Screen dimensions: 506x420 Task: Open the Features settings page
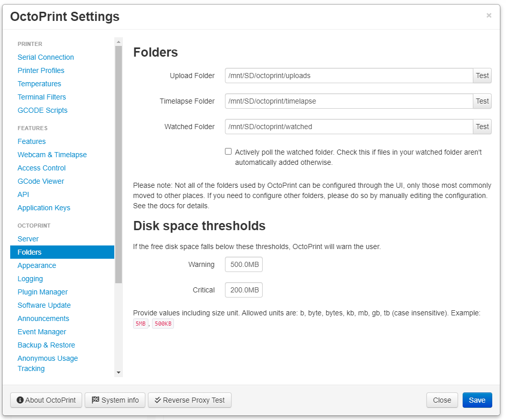point(32,141)
